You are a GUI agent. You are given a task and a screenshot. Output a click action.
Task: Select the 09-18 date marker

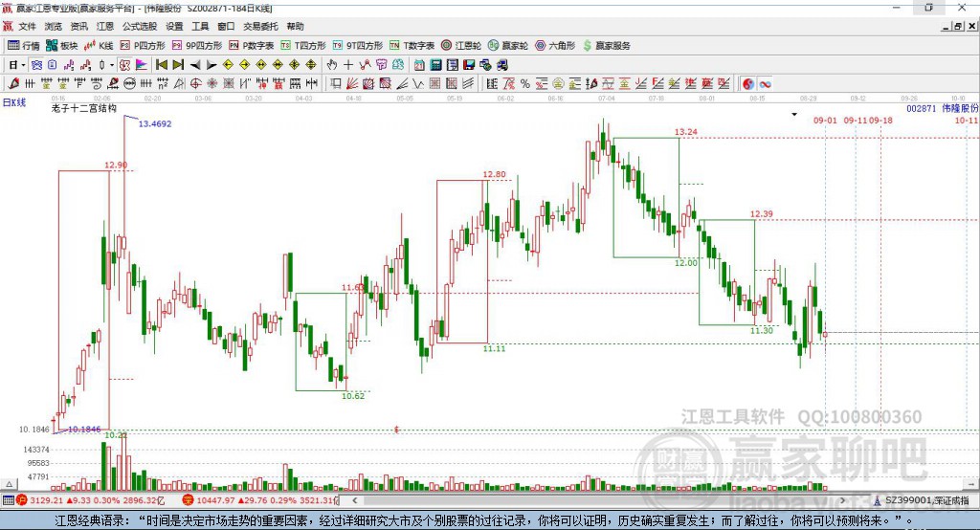pyautogui.click(x=880, y=121)
